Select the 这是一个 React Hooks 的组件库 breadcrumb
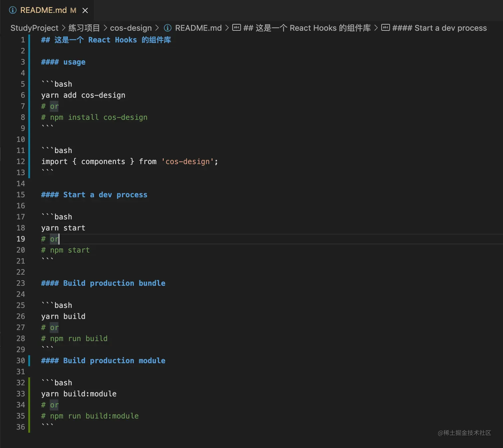503x448 pixels. [x=307, y=28]
